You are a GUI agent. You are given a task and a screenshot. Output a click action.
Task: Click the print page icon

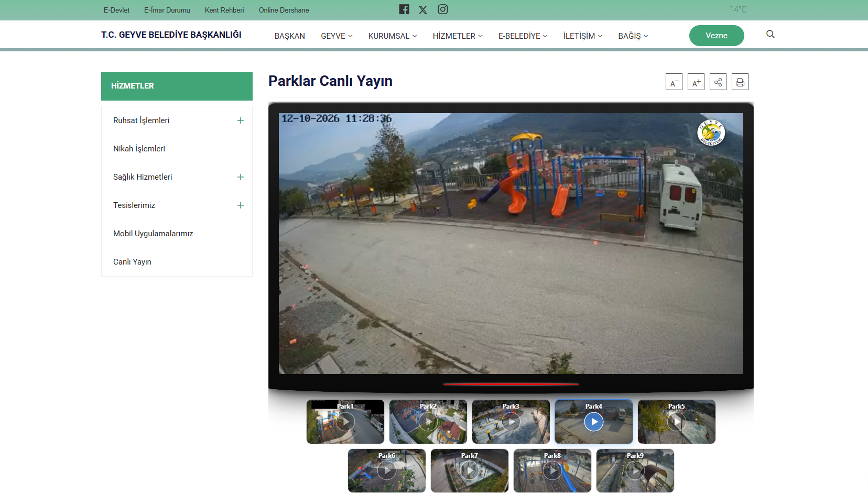coord(740,82)
